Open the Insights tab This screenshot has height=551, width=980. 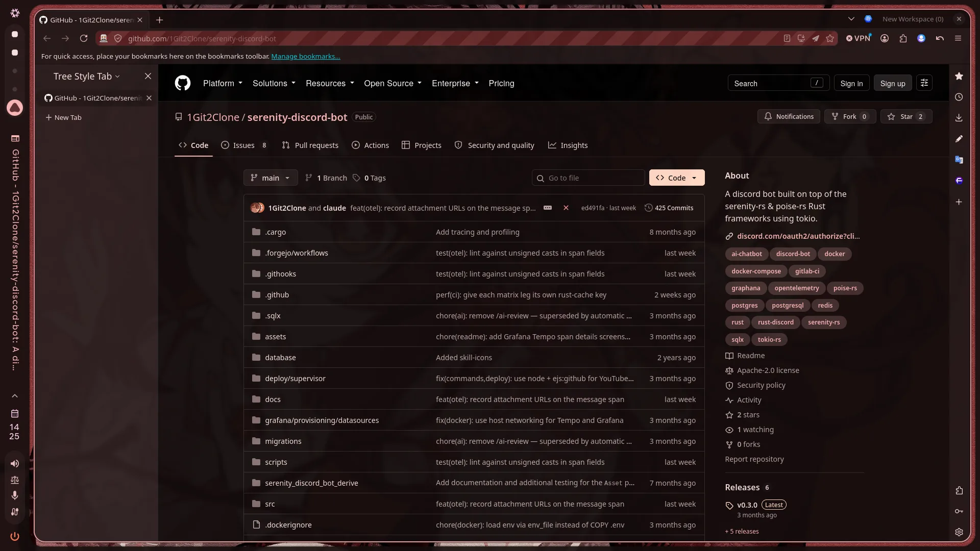pyautogui.click(x=568, y=145)
